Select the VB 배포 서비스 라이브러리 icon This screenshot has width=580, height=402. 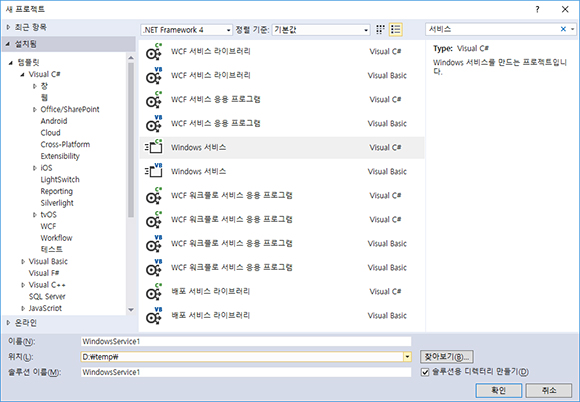point(154,316)
